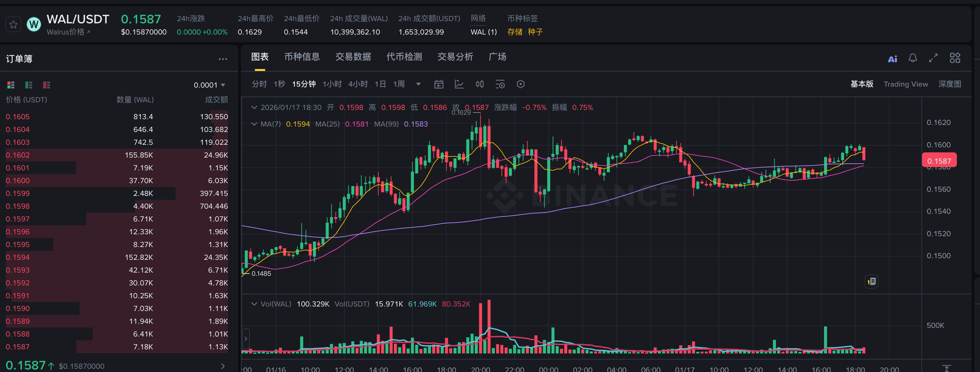
Task: Switch to the 交易分析 tab
Action: point(455,57)
